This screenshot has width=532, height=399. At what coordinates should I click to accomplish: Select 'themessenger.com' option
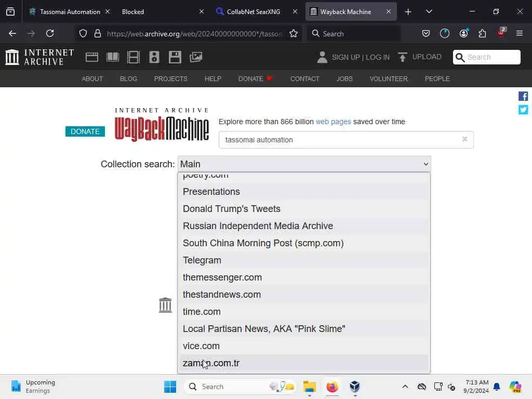tap(304, 277)
